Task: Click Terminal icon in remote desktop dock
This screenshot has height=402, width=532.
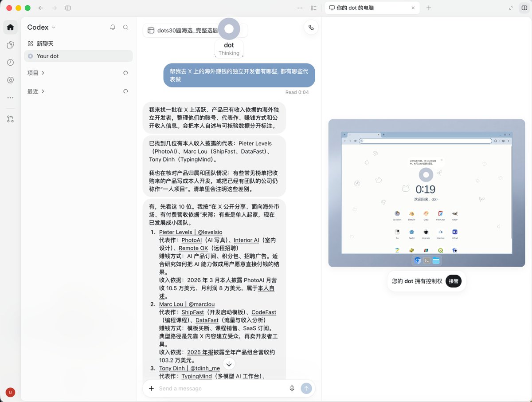Action: [426, 260]
